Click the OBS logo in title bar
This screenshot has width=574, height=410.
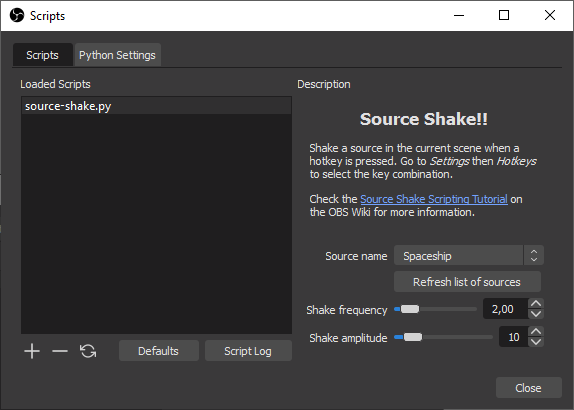point(17,15)
